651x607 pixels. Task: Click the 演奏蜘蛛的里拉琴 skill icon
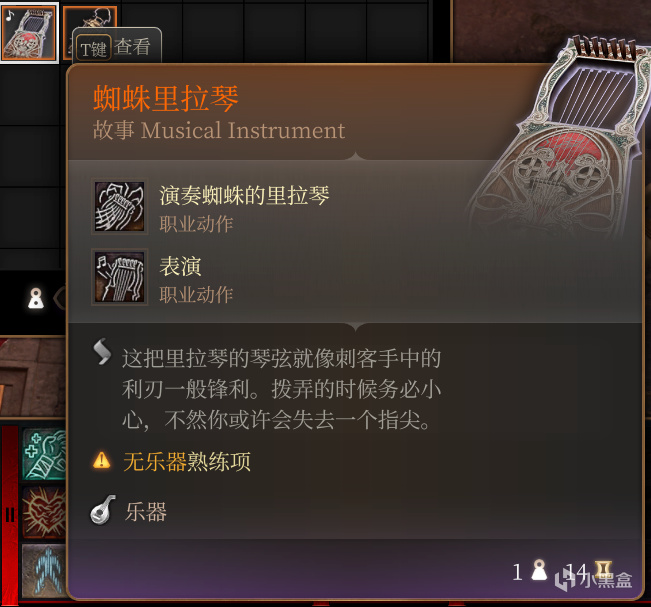click(x=120, y=207)
